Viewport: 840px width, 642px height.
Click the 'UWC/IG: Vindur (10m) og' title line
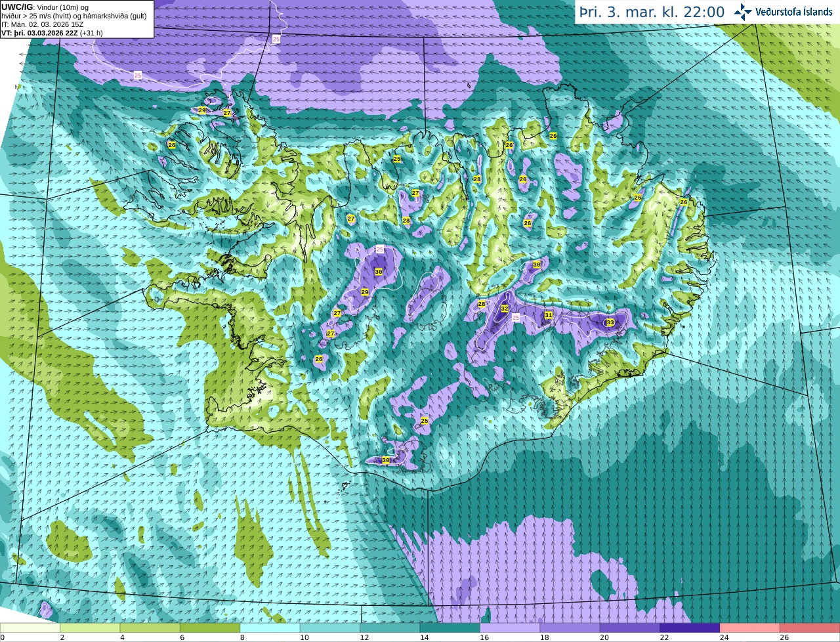tap(45, 7)
